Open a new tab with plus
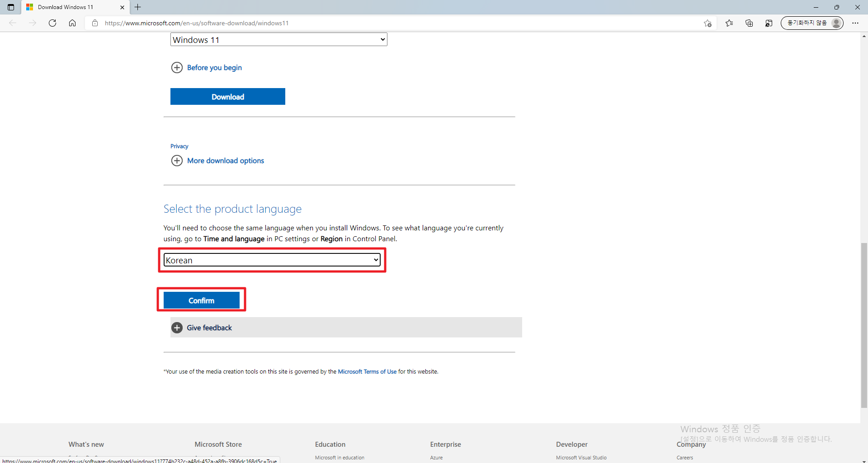 pyautogui.click(x=138, y=7)
